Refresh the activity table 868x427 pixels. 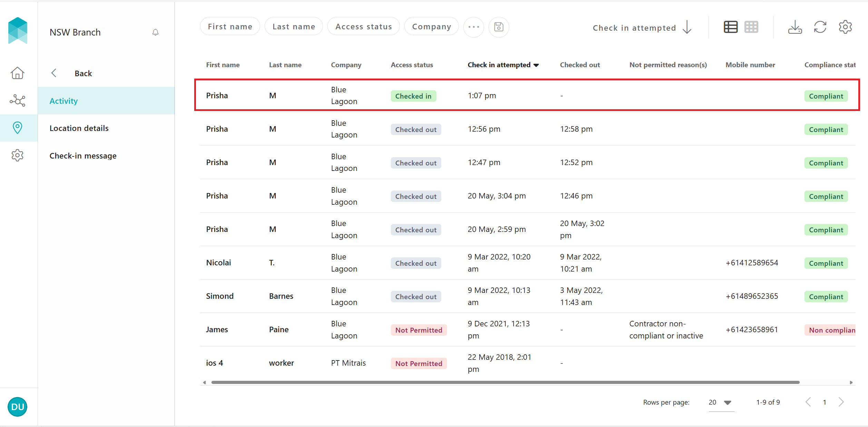tap(820, 27)
